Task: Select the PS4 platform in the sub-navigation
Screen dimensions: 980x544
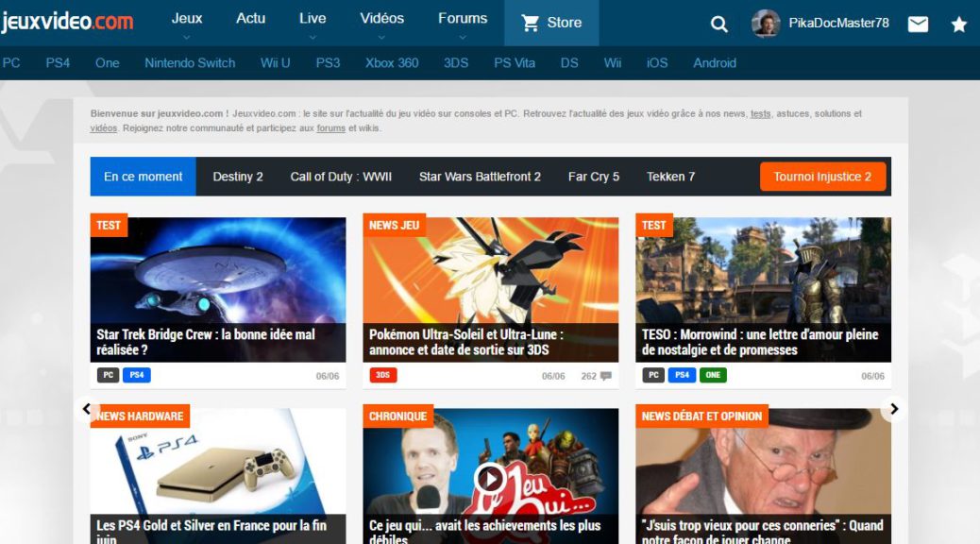Action: pos(58,63)
